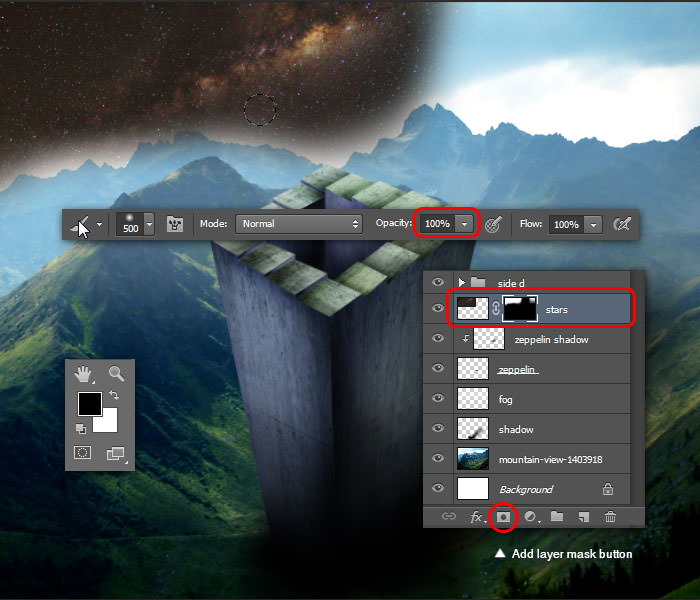The image size is (700, 600).
Task: Toggle Quick Mask mode
Action: pyautogui.click(x=83, y=453)
